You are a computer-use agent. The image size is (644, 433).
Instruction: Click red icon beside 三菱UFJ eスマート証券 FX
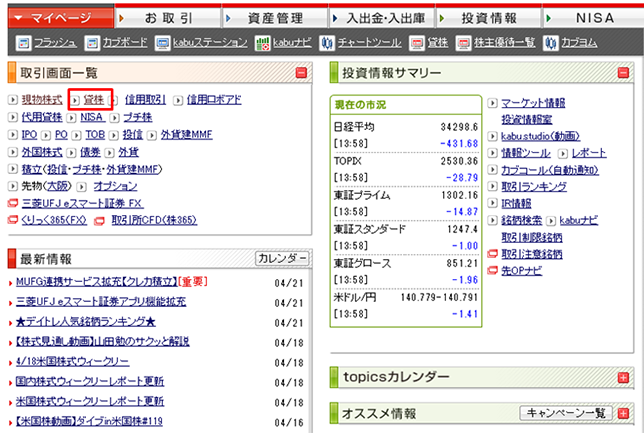[x=13, y=203]
